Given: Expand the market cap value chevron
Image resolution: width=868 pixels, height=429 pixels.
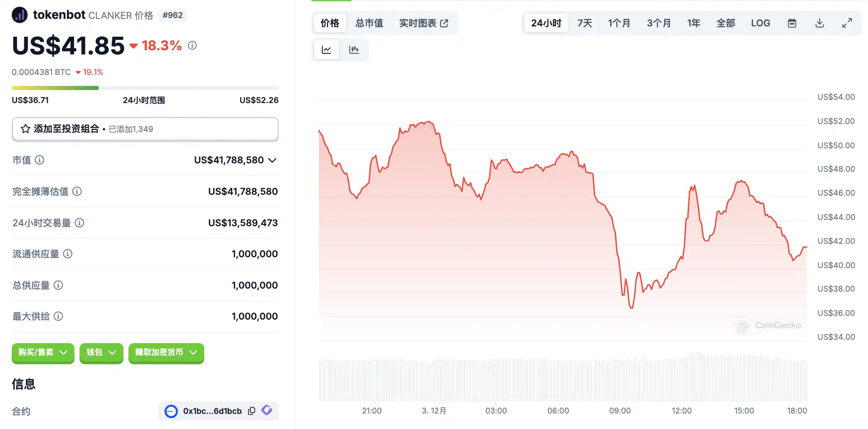Looking at the screenshot, I should point(272,160).
